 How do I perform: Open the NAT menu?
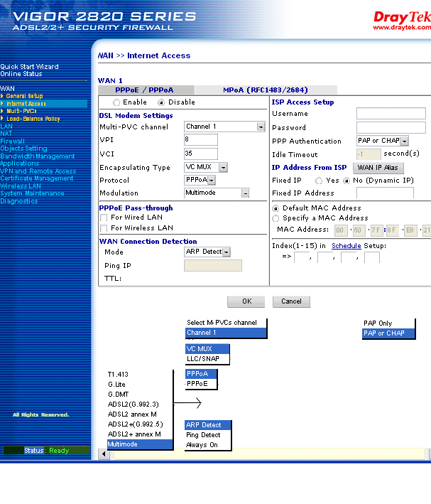[6, 134]
